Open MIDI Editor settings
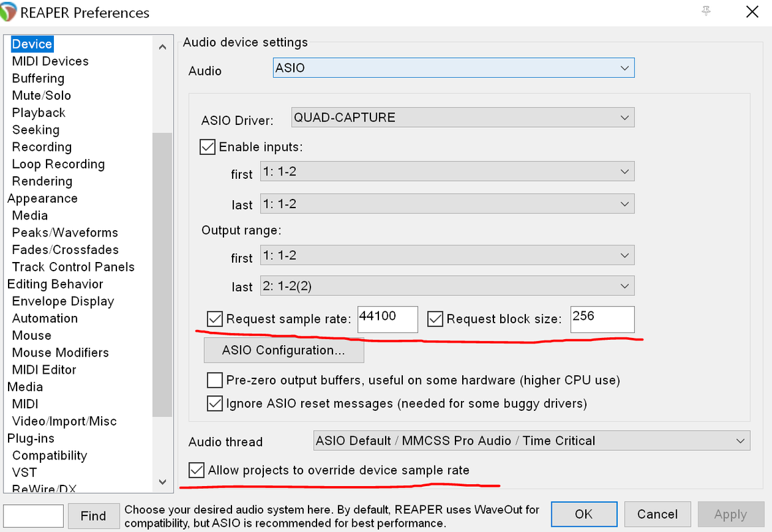Image resolution: width=772 pixels, height=532 pixels. [x=44, y=370]
